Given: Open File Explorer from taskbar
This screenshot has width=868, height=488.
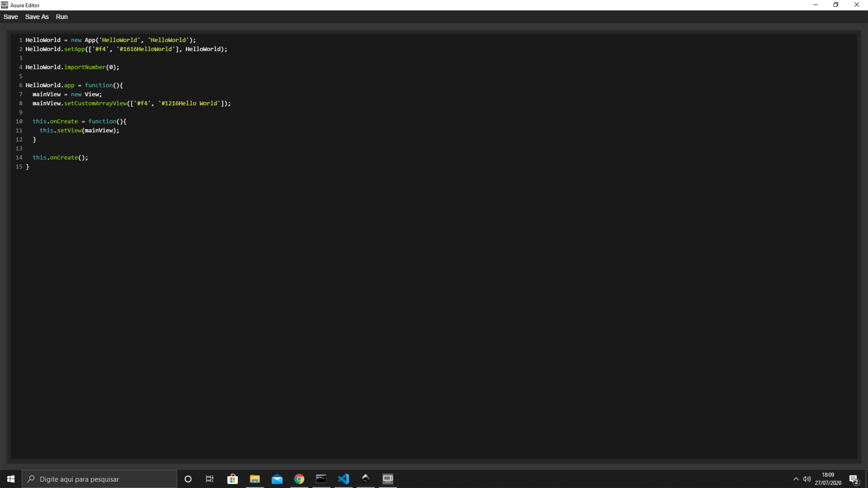Looking at the screenshot, I should pyautogui.click(x=255, y=479).
